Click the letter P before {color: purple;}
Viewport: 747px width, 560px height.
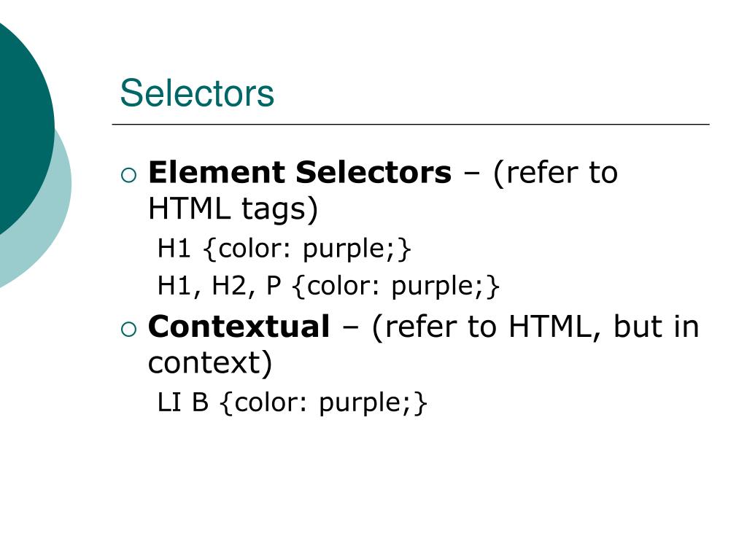point(274,286)
